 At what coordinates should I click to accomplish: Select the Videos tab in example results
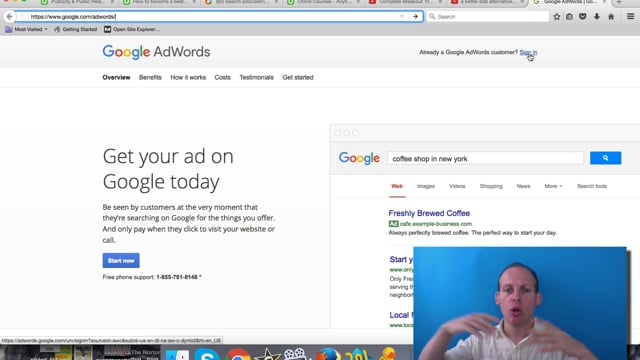pyautogui.click(x=457, y=187)
